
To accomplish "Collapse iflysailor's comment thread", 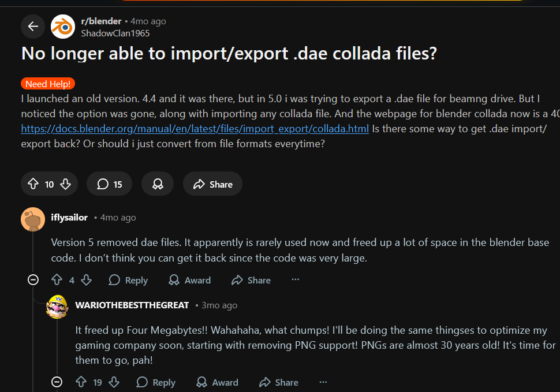I will 33,280.
